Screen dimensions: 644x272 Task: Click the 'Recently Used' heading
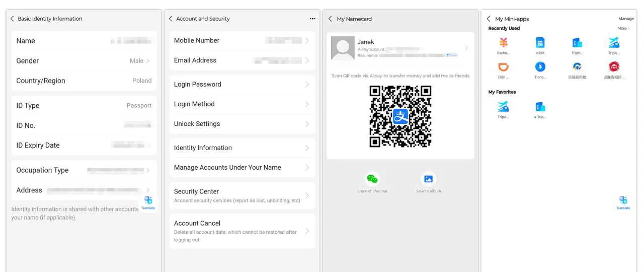504,28
